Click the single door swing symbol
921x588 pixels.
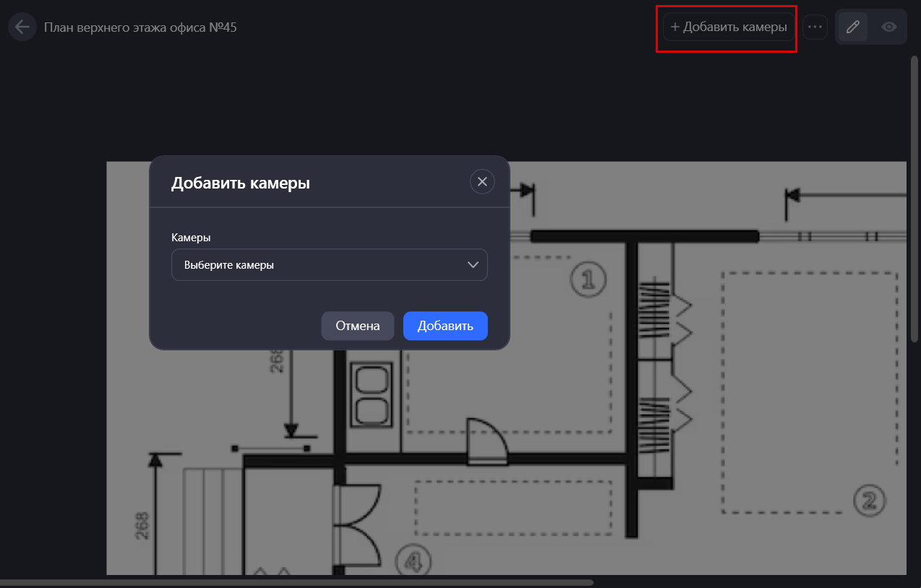click(x=487, y=441)
